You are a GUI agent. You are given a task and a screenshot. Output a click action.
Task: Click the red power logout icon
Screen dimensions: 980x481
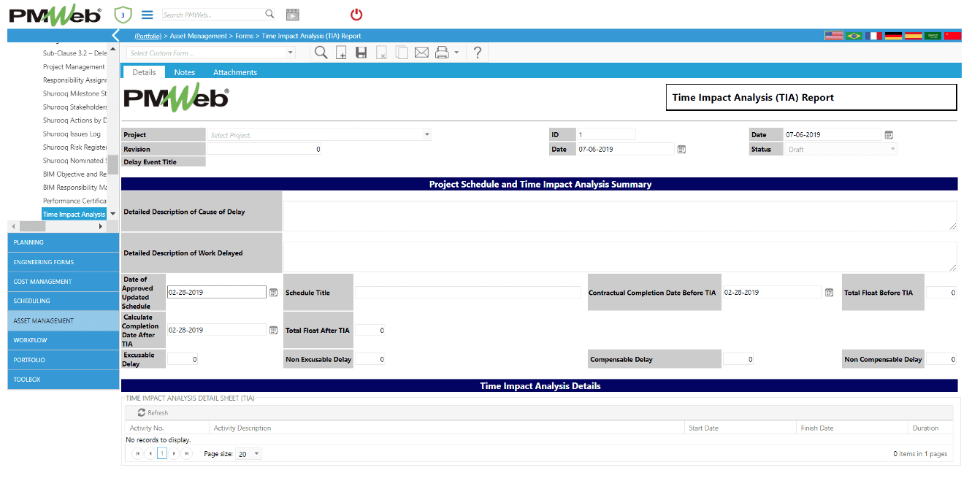356,15
